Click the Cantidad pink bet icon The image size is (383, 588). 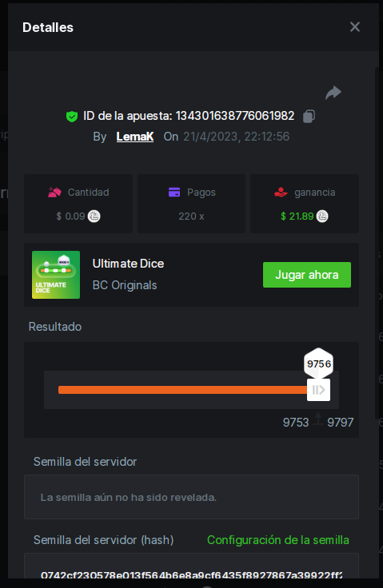click(x=54, y=193)
